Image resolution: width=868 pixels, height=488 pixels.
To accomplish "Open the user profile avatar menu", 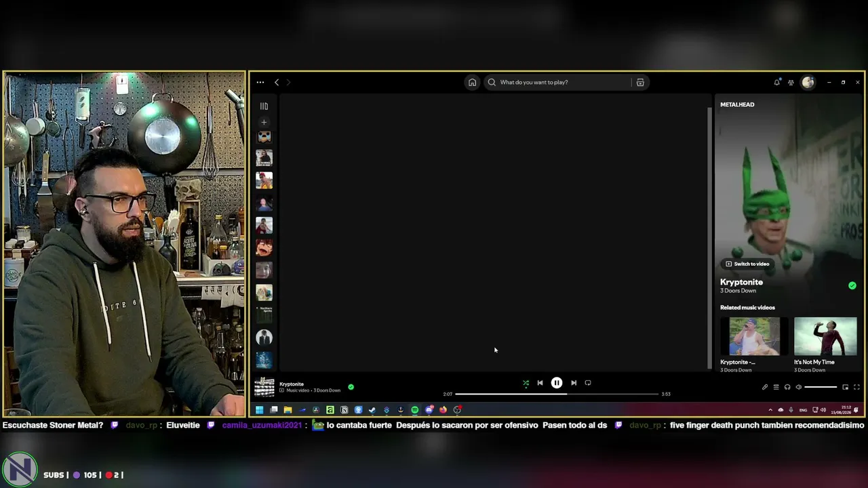I will (x=808, y=82).
